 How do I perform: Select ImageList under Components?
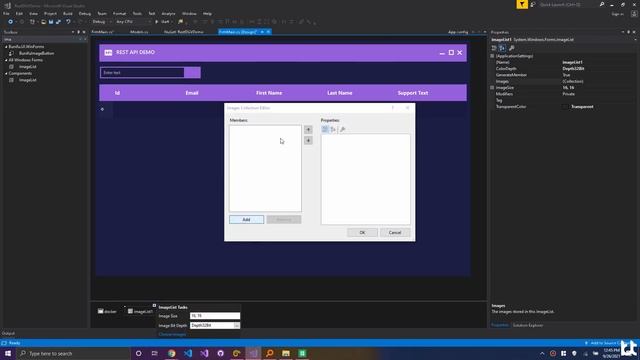pos(27,80)
